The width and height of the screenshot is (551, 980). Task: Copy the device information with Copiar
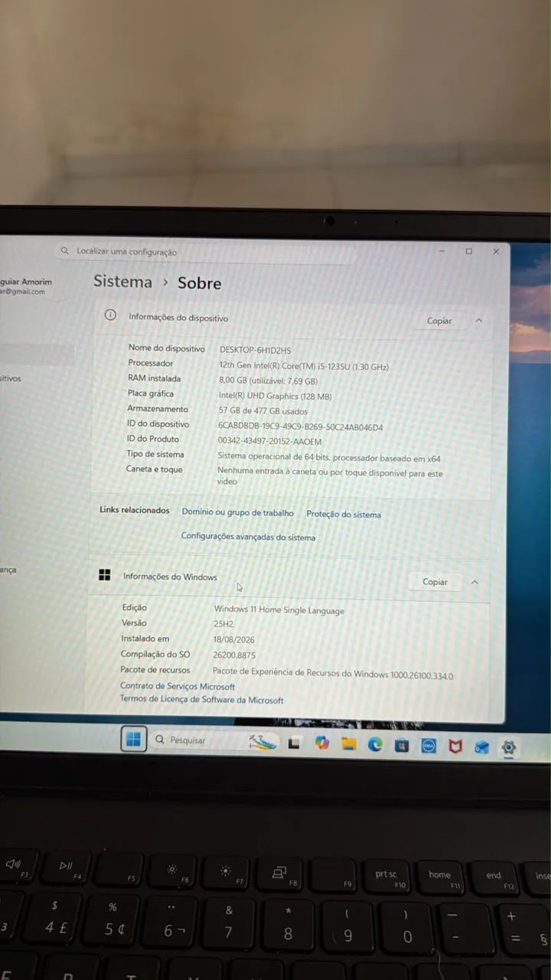(439, 321)
